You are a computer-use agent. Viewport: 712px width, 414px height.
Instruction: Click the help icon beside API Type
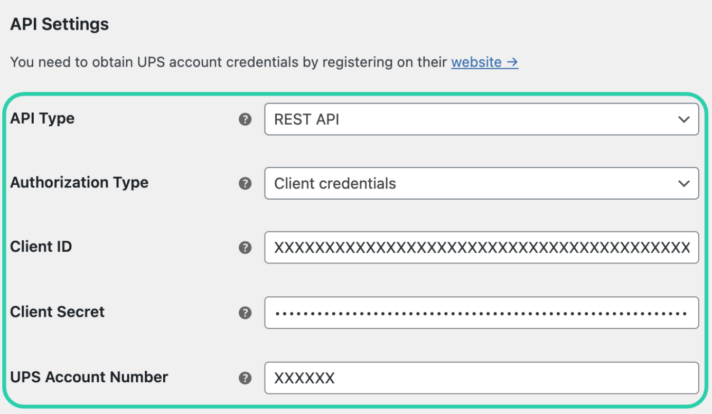(x=245, y=119)
